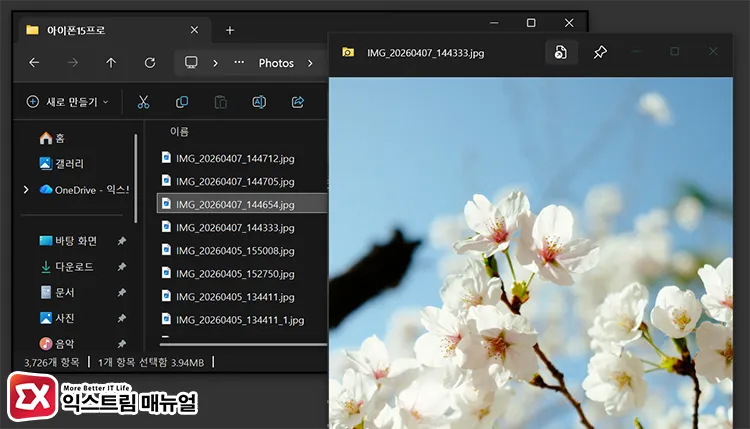Refresh the current folder view
750x429 pixels.
pos(150,63)
